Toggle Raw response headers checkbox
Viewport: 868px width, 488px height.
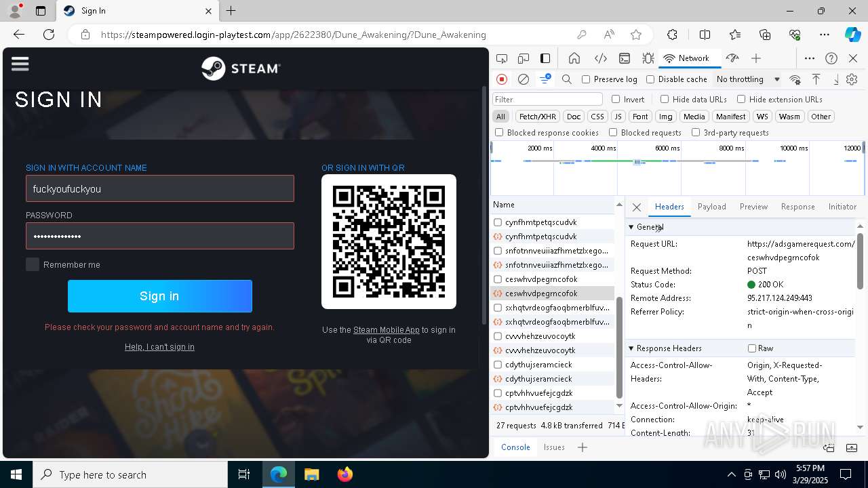point(752,348)
